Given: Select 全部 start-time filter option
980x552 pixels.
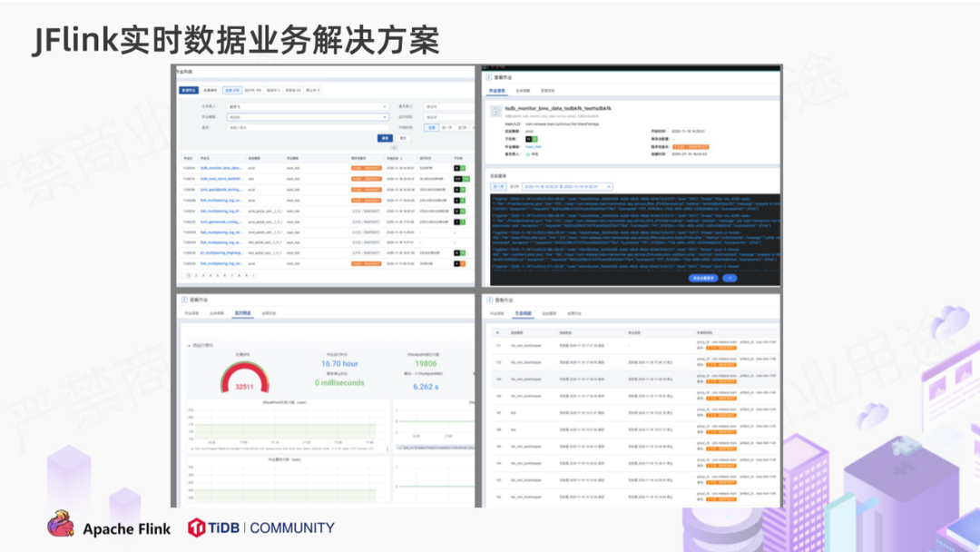Looking at the screenshot, I should [x=431, y=127].
